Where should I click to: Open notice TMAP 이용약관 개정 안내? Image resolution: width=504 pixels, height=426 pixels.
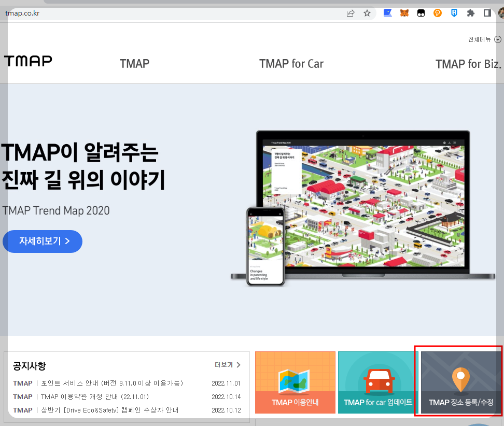[x=95, y=397]
